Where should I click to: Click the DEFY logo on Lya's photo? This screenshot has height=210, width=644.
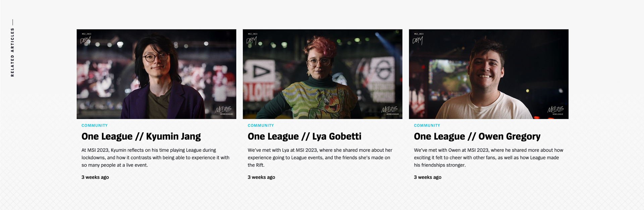tap(252, 41)
